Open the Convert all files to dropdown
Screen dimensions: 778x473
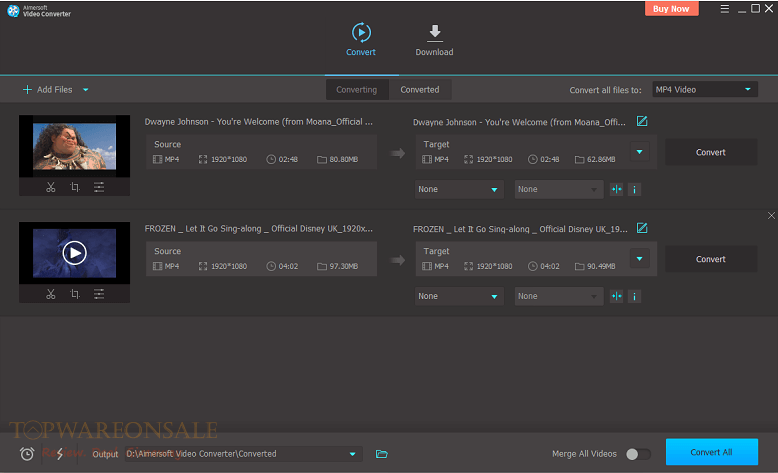pyautogui.click(x=705, y=89)
